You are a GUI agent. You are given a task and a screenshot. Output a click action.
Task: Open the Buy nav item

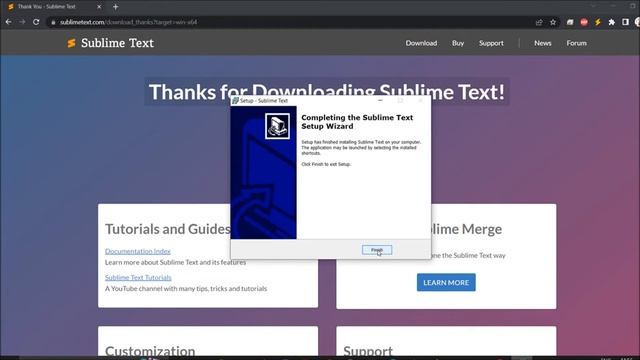[x=458, y=43]
